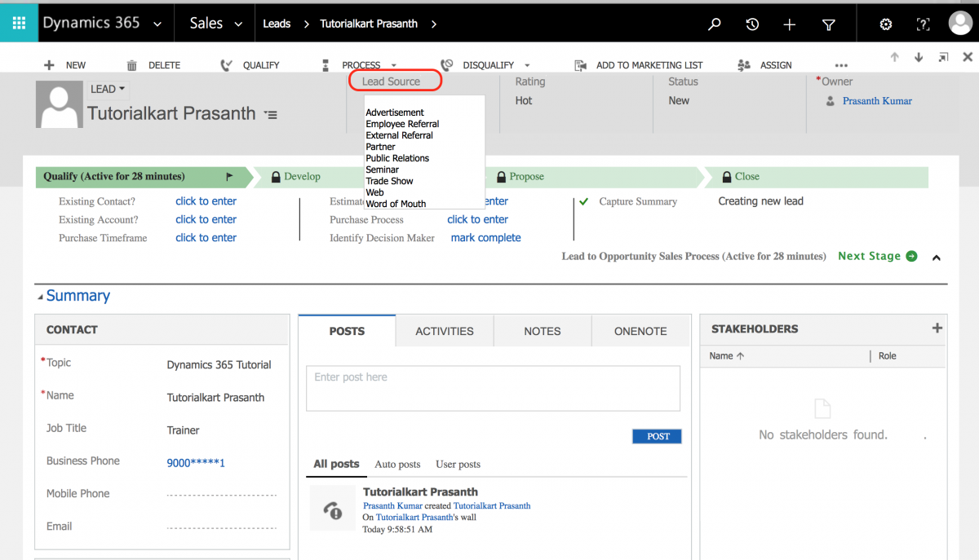The height and width of the screenshot is (560, 979).
Task: Click the plus quick create icon
Action: 790,24
